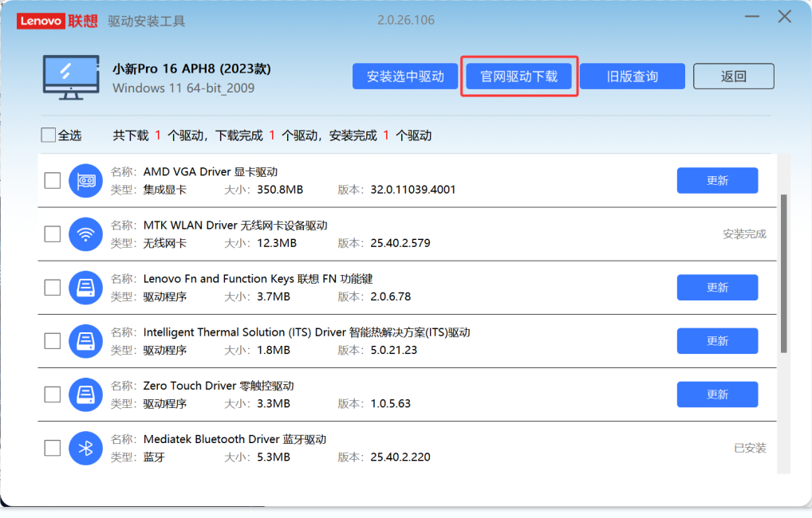The height and width of the screenshot is (518, 812).
Task: Click 安装选中驱动 button
Action: click(405, 77)
